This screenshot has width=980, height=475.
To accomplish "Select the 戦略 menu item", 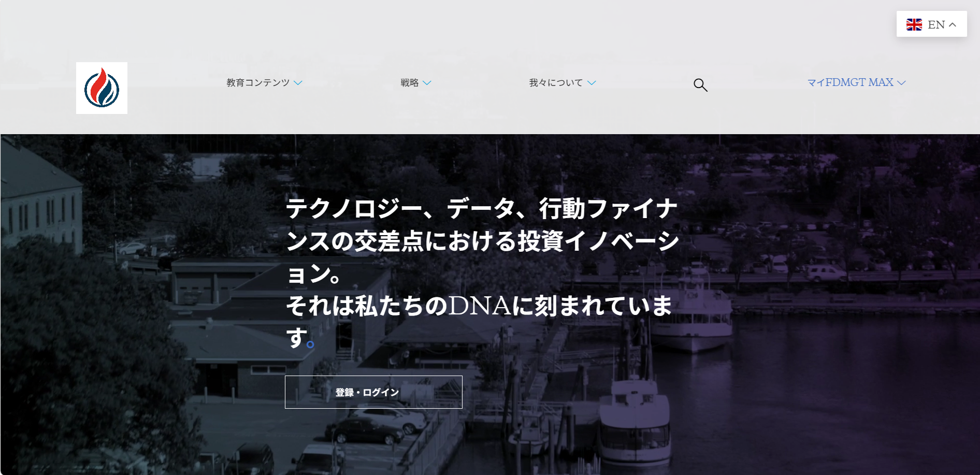I will pyautogui.click(x=409, y=83).
